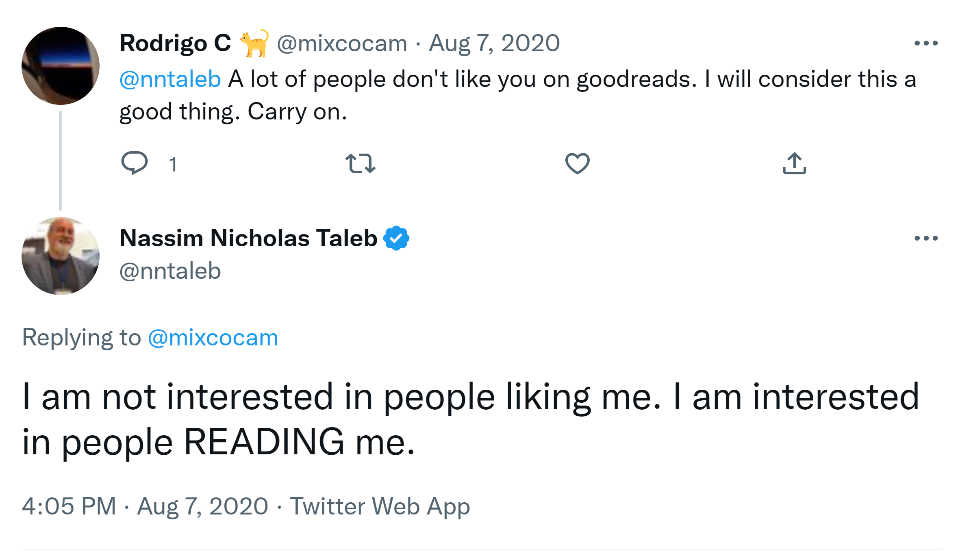Image resolution: width=960 pixels, height=560 pixels.
Task: Click the retweet arrows icon
Action: [360, 163]
